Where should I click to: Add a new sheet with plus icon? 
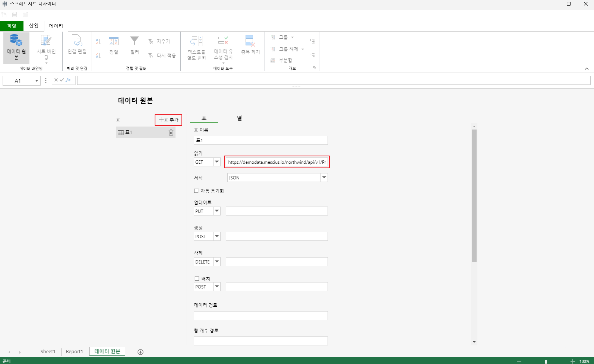(140, 352)
